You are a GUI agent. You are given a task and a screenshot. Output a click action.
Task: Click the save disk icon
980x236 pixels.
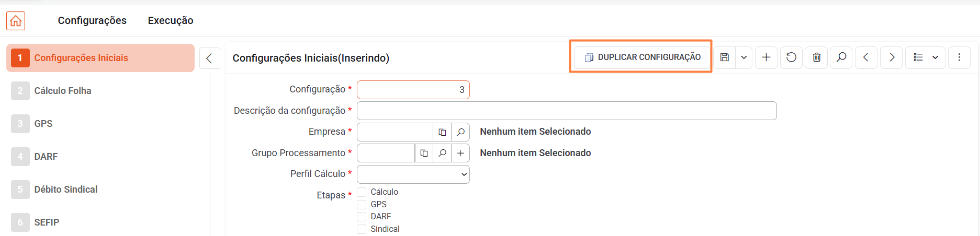tap(725, 57)
